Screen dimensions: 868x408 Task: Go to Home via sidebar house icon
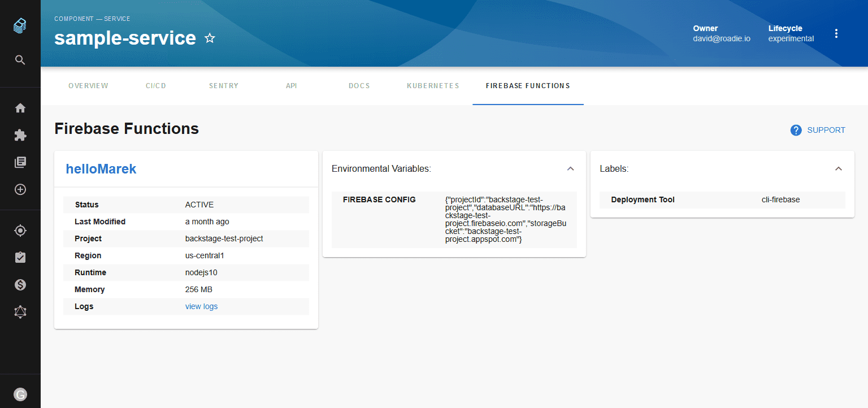click(x=20, y=108)
